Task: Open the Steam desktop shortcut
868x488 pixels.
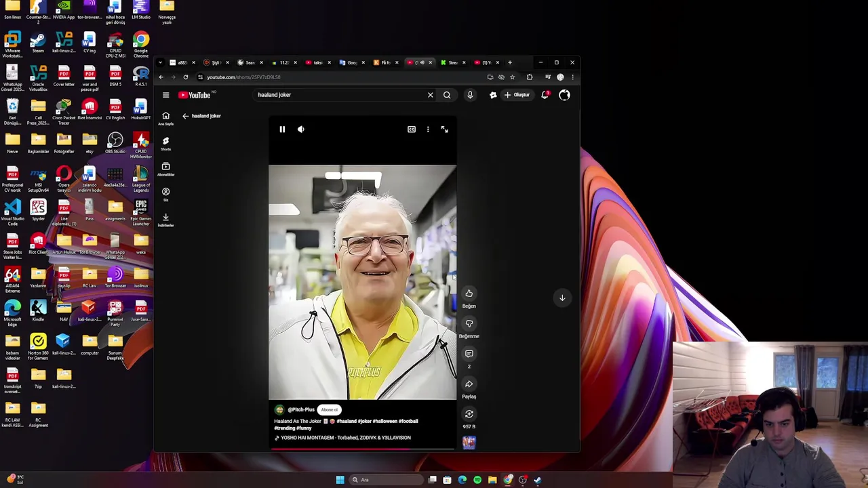Action: tap(38, 43)
